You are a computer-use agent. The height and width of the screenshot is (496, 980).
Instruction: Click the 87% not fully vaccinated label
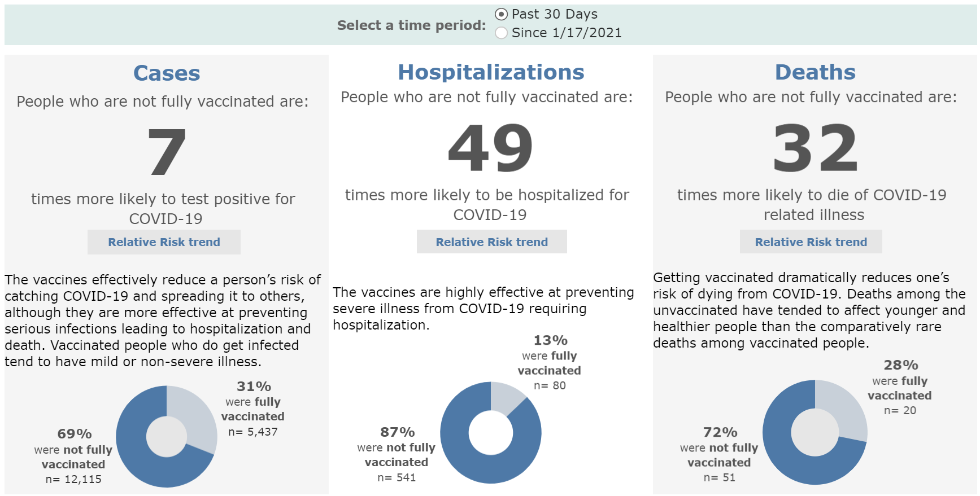[x=397, y=433]
